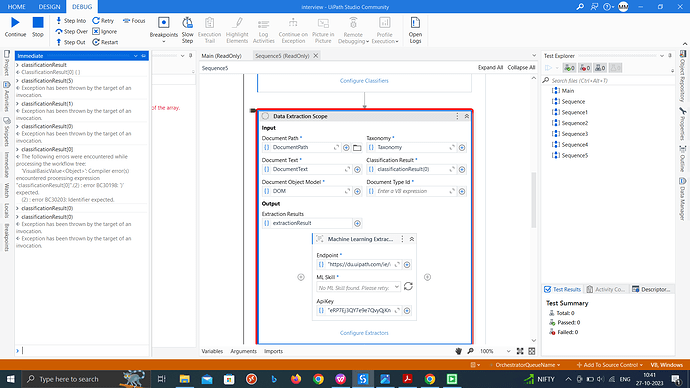Click the Slow Step icon
The height and width of the screenshot is (388, 690).
point(187,22)
